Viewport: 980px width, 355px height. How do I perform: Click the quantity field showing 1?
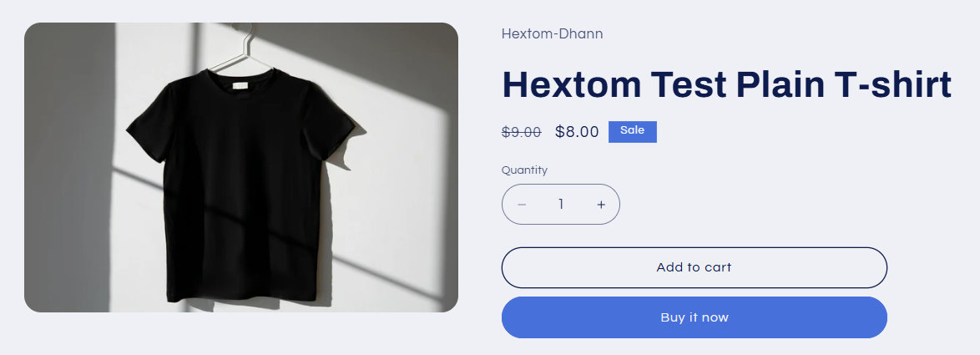(x=561, y=205)
